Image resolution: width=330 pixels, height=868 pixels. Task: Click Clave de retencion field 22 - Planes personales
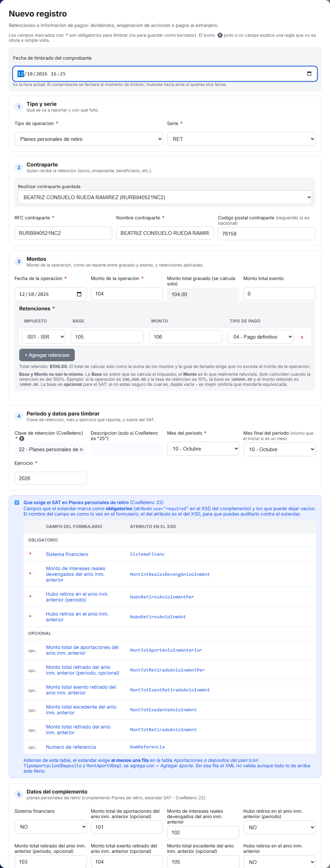point(51,449)
